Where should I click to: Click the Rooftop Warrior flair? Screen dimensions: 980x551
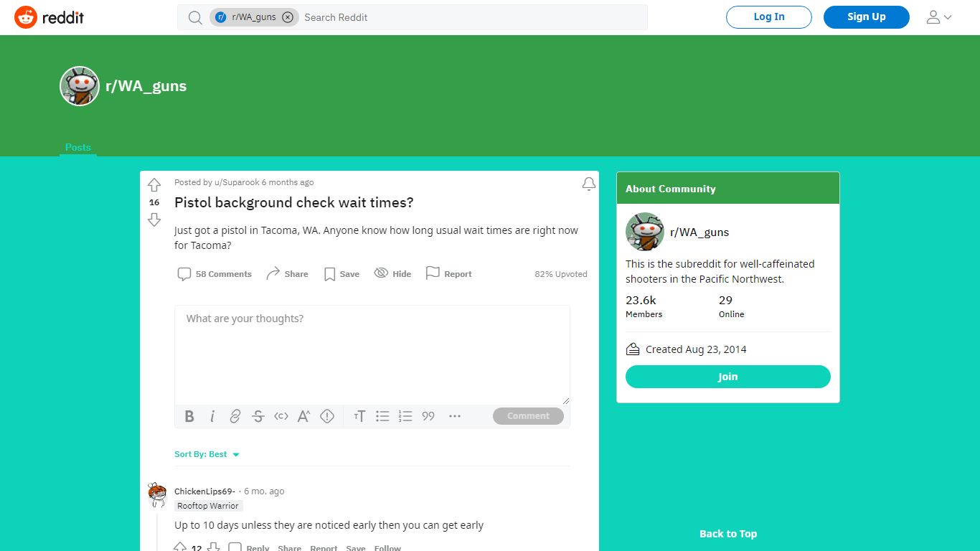[x=208, y=506]
